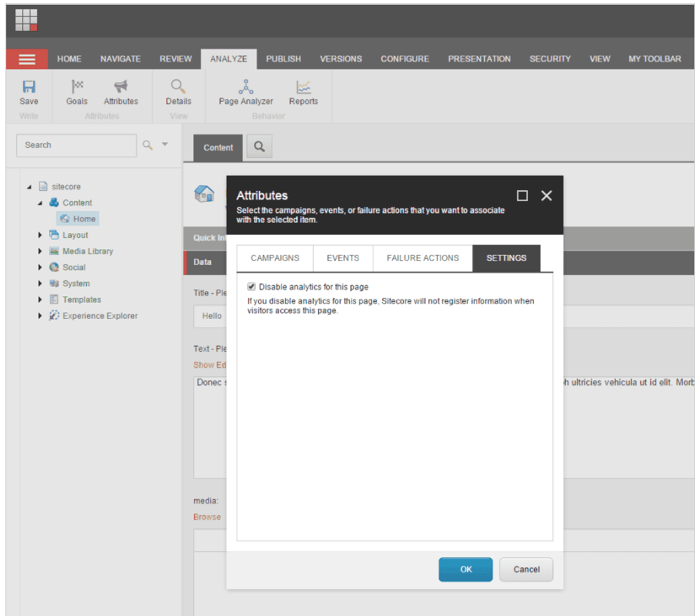Click the search tab icon beside Content

pos(259,146)
